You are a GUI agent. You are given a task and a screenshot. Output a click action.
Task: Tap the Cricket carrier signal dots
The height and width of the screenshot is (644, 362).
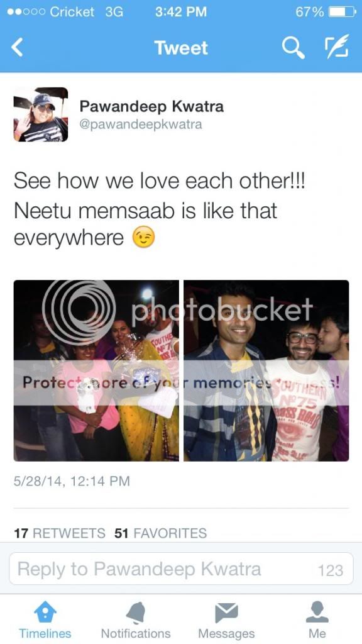(x=25, y=12)
